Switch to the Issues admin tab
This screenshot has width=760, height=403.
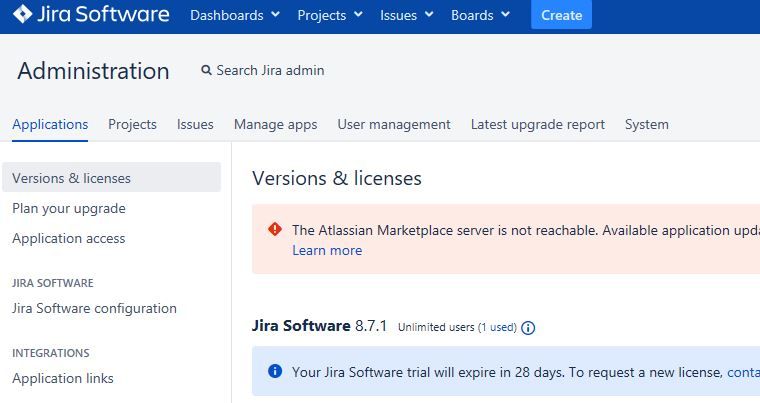(x=195, y=125)
